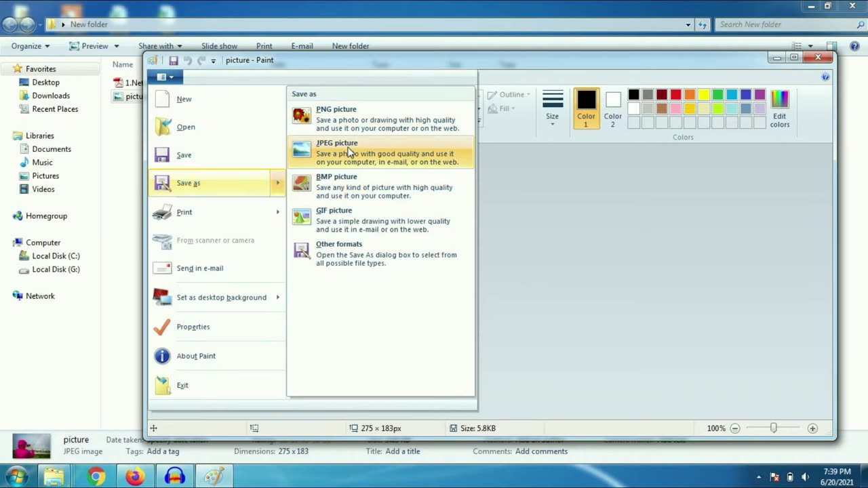The height and width of the screenshot is (488, 868).
Task: Click the Undo arrow in Paint's title bar
Action: [x=188, y=60]
